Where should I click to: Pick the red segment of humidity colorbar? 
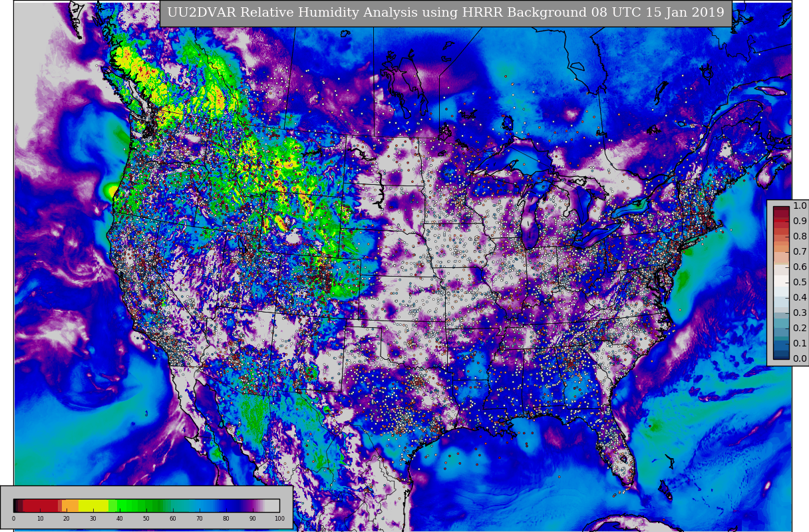point(40,505)
